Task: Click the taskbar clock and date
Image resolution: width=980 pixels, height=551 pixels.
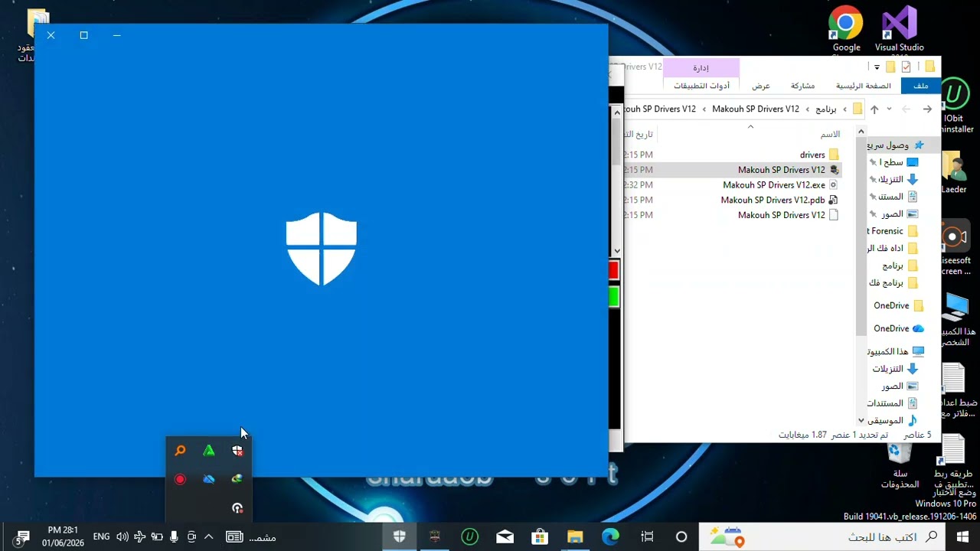Action: (x=63, y=536)
